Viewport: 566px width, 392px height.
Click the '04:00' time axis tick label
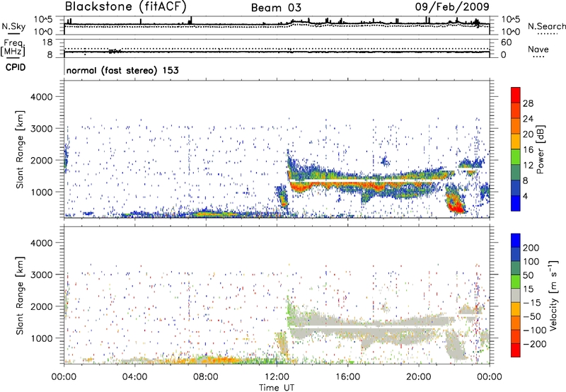coord(134,377)
